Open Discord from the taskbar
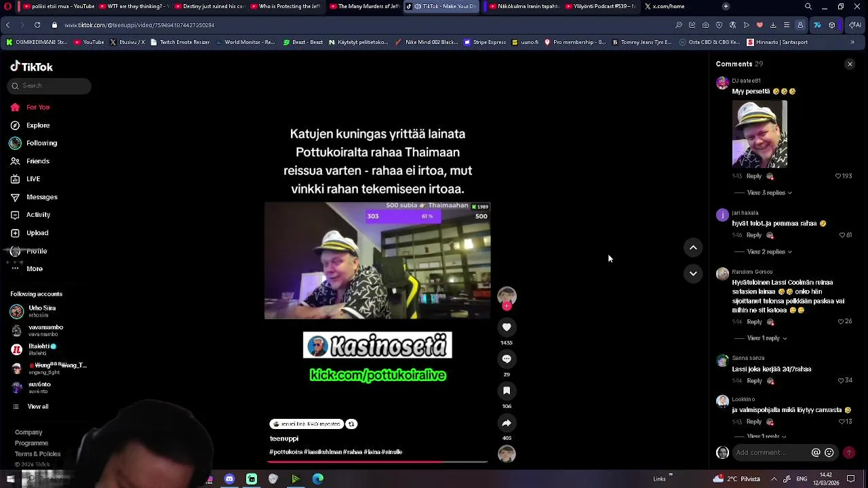This screenshot has height=488, width=868. pyautogui.click(x=229, y=479)
